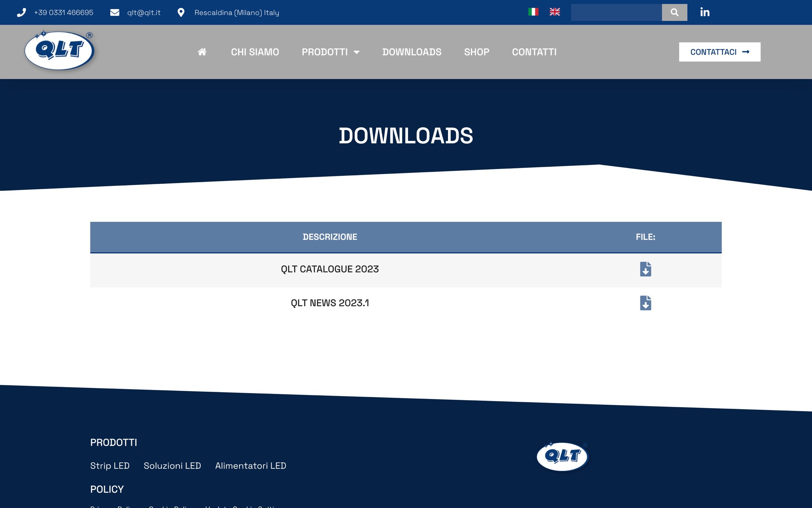Image resolution: width=812 pixels, height=508 pixels.
Task: Click the magnifier search button
Action: [x=674, y=13]
